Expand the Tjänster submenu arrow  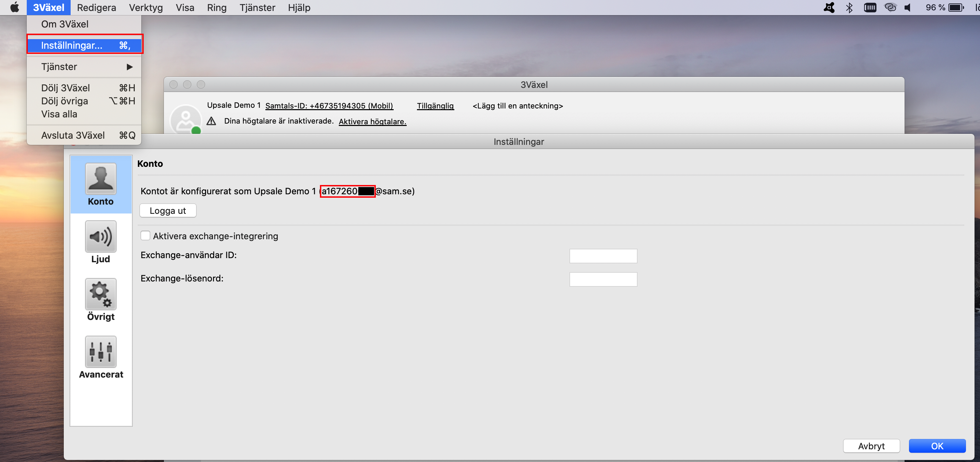click(x=130, y=67)
